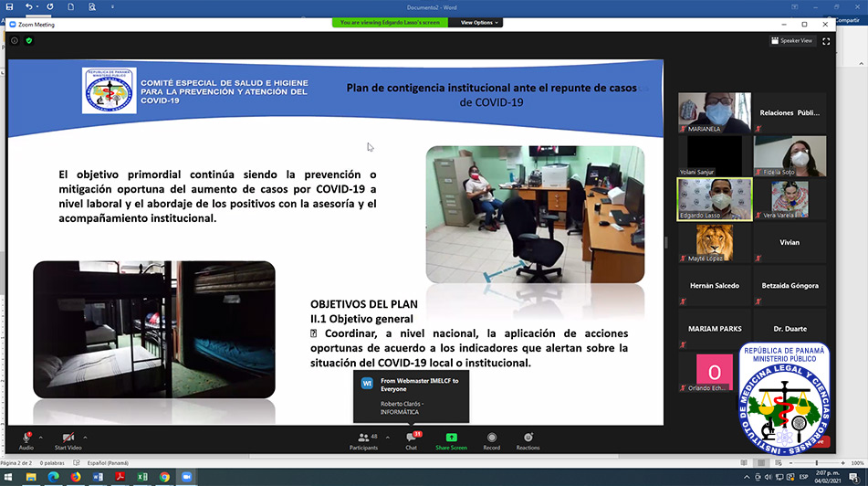Click zoom out minus in Word
The image size is (868, 486).
click(x=790, y=463)
